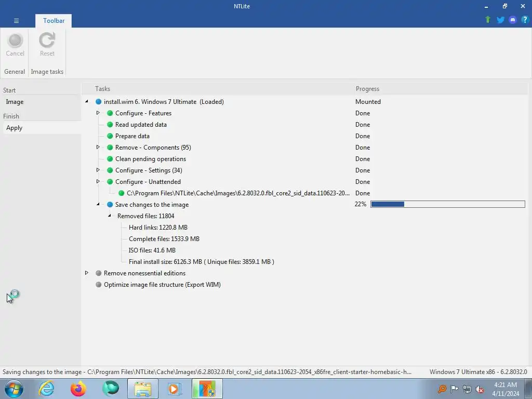The height and width of the screenshot is (399, 532).
Task: Open the green update arrow icon
Action: click(488, 20)
